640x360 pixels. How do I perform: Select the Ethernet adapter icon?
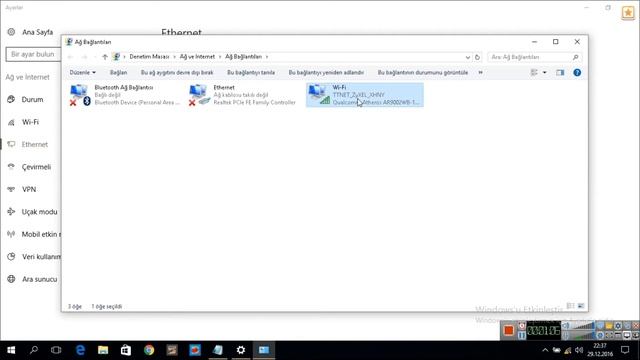pyautogui.click(x=199, y=95)
